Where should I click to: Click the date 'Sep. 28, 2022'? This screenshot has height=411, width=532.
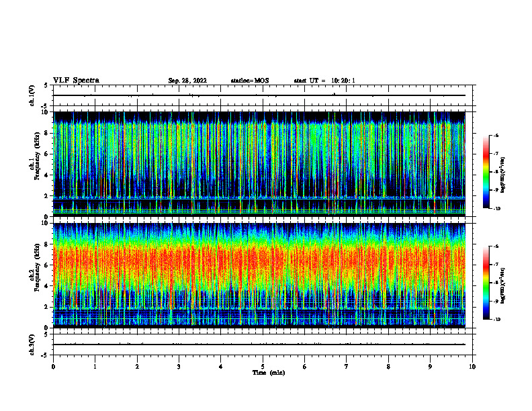click(x=187, y=81)
